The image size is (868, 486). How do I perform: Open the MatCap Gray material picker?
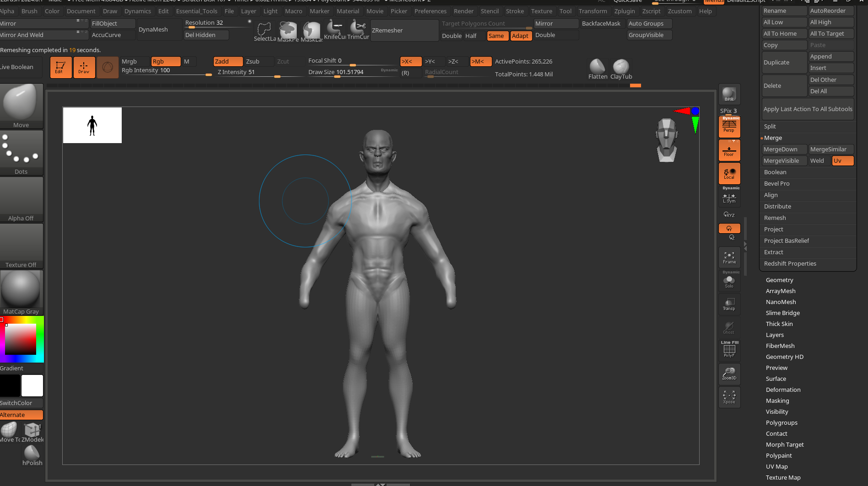[x=21, y=293]
